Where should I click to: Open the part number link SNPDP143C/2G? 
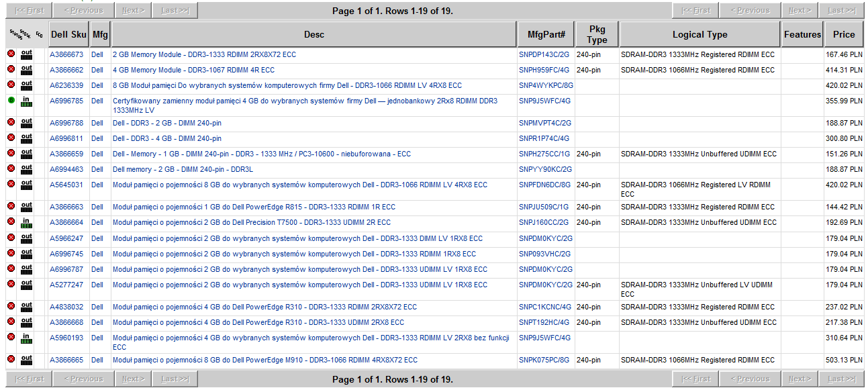tap(544, 54)
